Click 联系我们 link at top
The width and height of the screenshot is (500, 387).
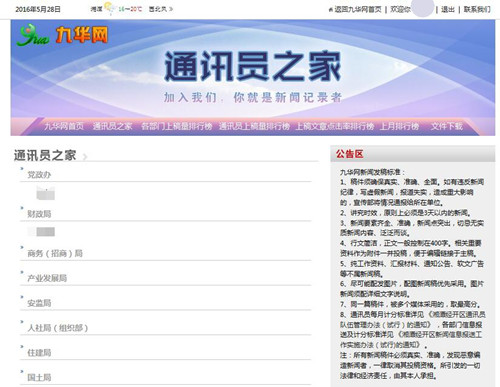477,9
